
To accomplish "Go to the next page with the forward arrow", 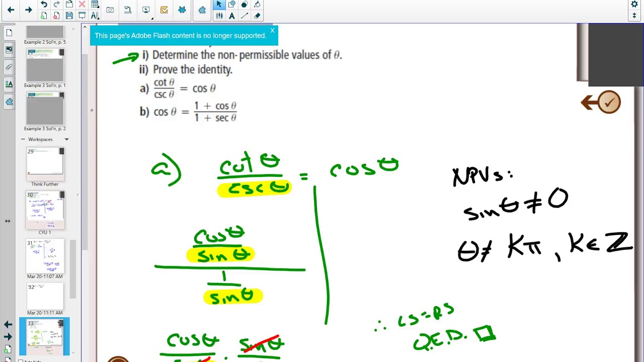I will tap(29, 10).
